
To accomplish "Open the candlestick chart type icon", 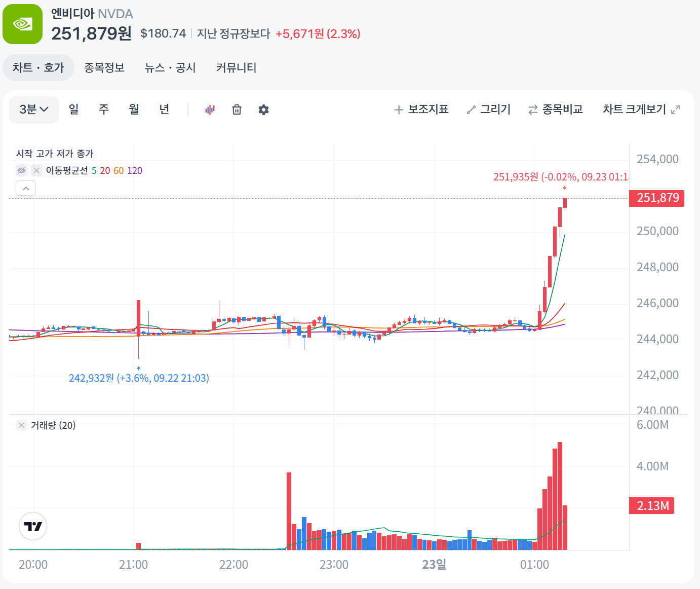I will point(210,109).
